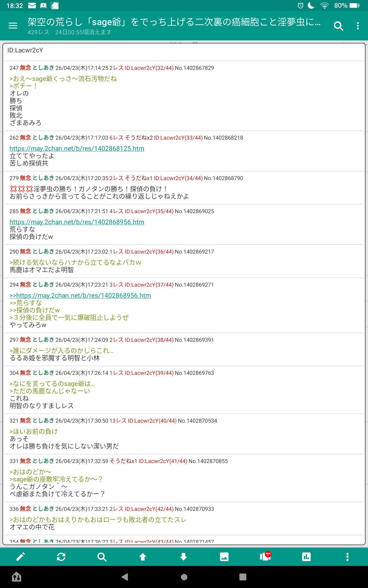Tap ID:Lacwr2cY(36/44) on post 290
Screen dimensions: 368x588
pyautogui.click(x=149, y=252)
